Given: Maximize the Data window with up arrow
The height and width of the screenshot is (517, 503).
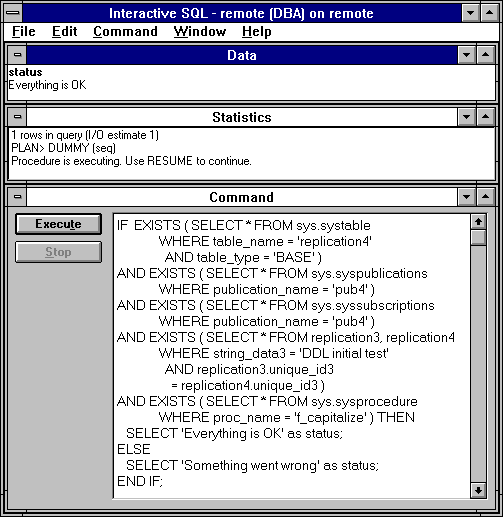Looking at the screenshot, I should coord(485,55).
